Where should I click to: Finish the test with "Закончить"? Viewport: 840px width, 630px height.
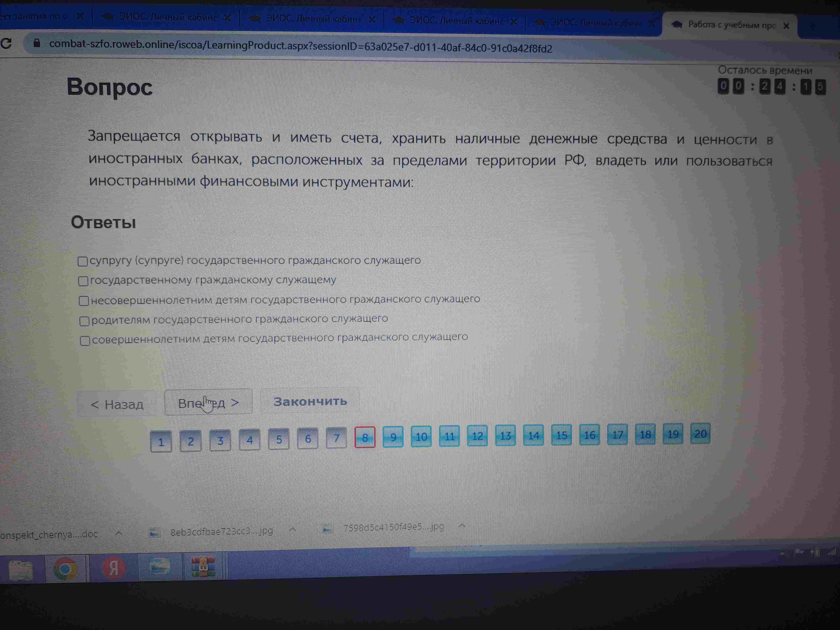pyautogui.click(x=310, y=401)
